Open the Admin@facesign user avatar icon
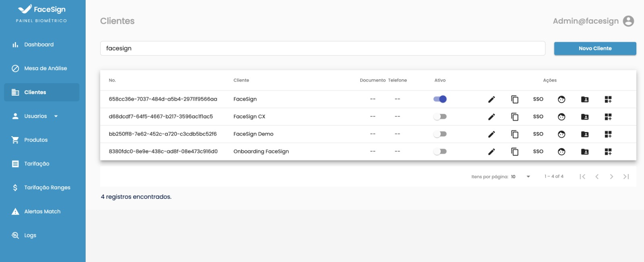 click(628, 21)
